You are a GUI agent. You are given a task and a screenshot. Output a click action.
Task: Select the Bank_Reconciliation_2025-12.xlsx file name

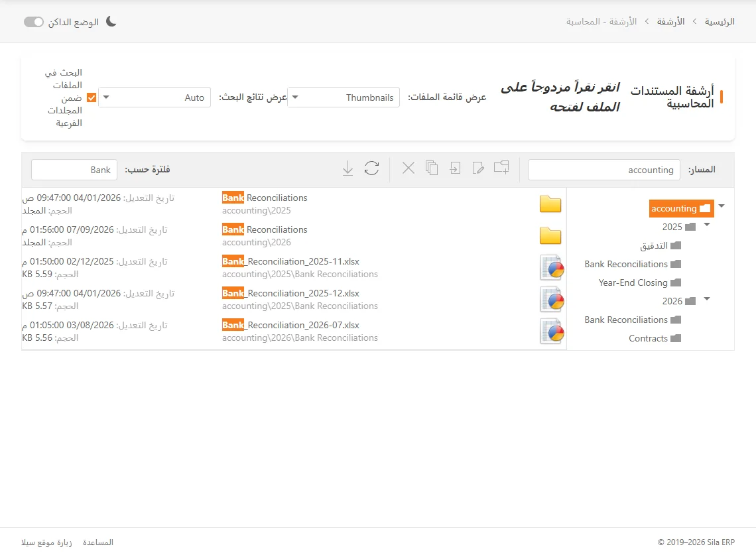290,293
